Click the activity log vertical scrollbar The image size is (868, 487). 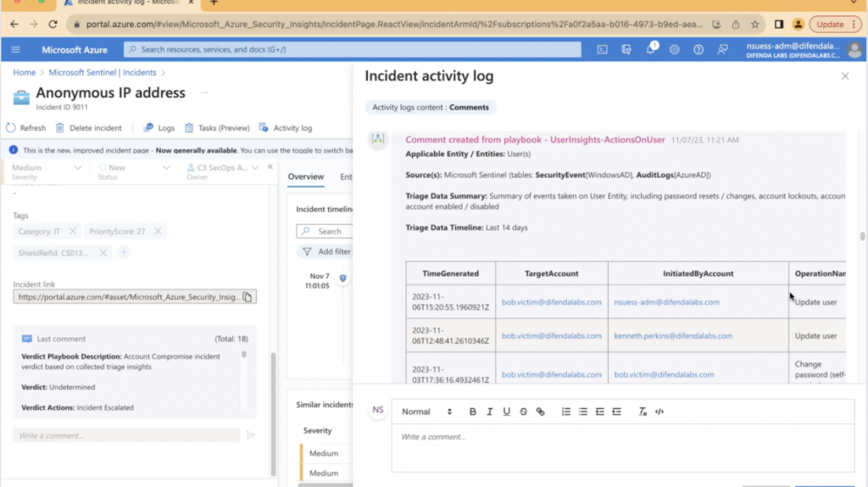(862, 237)
